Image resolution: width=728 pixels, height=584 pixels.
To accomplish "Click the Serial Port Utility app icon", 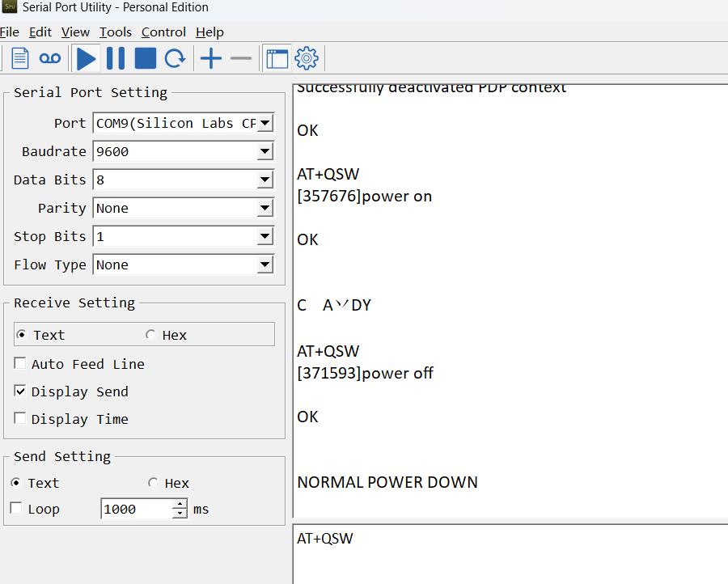I will tap(9, 7).
